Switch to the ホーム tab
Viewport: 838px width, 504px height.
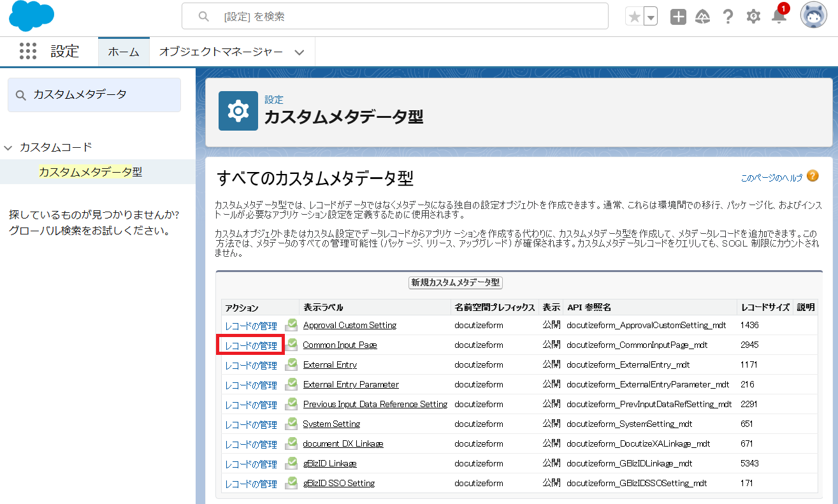click(124, 52)
